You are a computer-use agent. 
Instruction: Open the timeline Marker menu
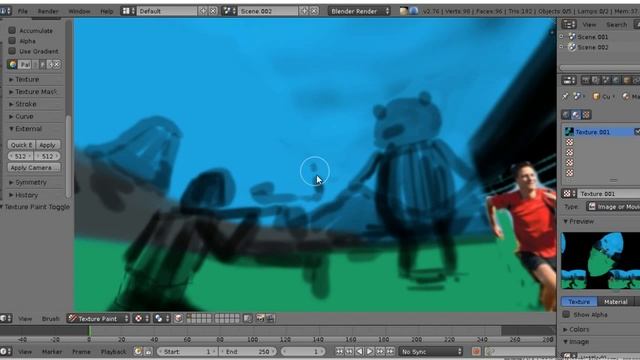(52, 351)
